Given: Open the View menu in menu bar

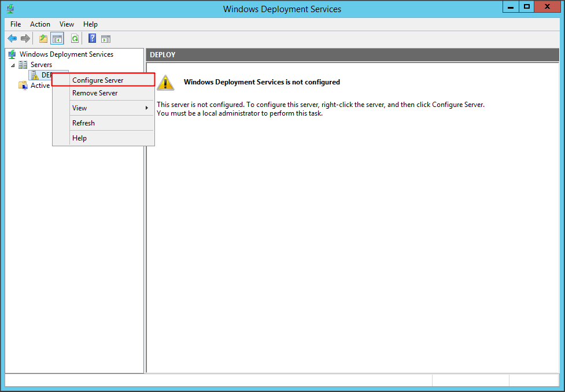Looking at the screenshot, I should click(67, 24).
